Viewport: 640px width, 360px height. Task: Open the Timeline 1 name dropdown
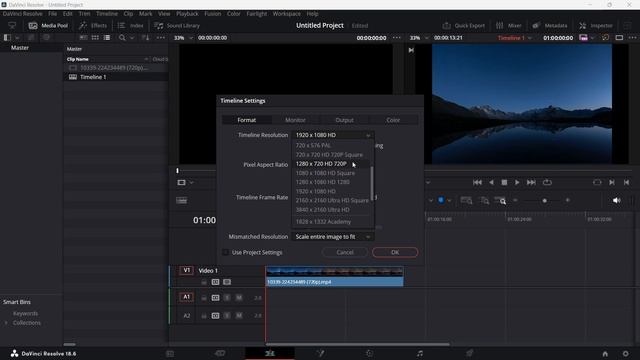click(x=515, y=38)
